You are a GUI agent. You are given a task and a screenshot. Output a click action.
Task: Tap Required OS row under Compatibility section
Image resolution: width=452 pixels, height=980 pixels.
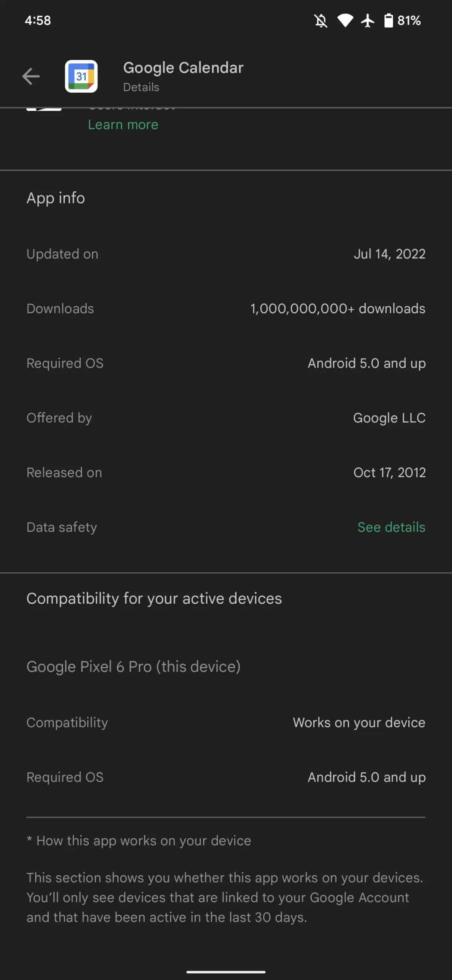[226, 777]
